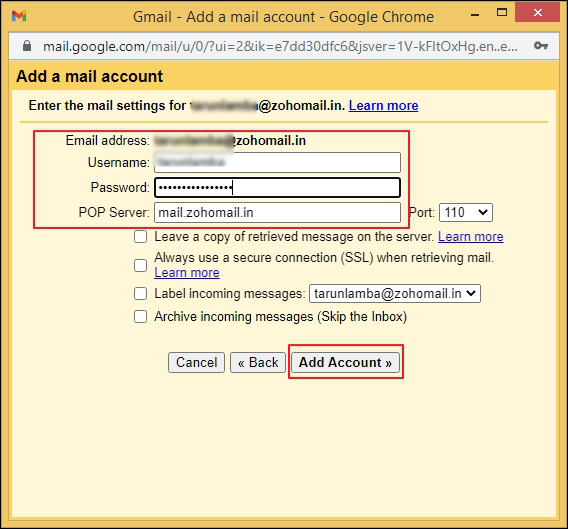Click the Gmail logo icon in title bar
The image size is (568, 529).
pyautogui.click(x=19, y=16)
